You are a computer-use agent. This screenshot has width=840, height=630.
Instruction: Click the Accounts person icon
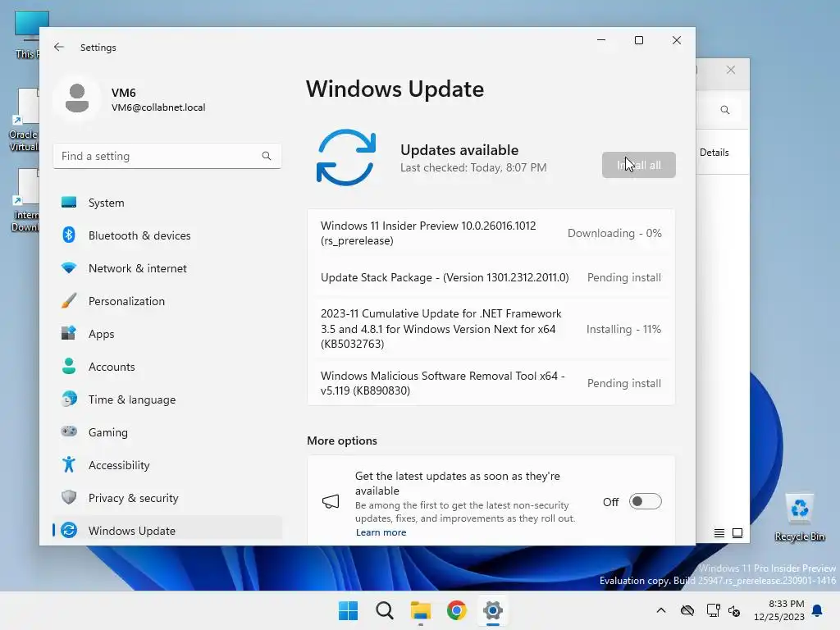69,366
